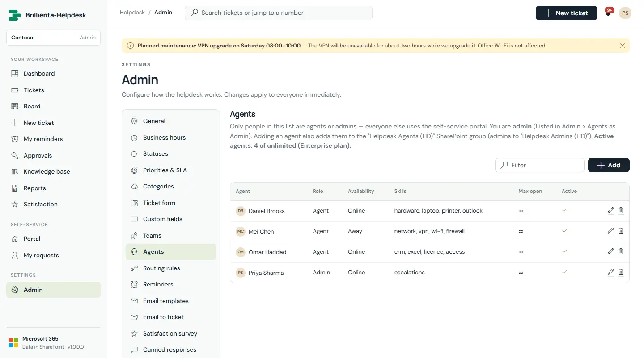Screen dimensions: 644x358
Task: Open Teams settings
Action: pos(171,235)
